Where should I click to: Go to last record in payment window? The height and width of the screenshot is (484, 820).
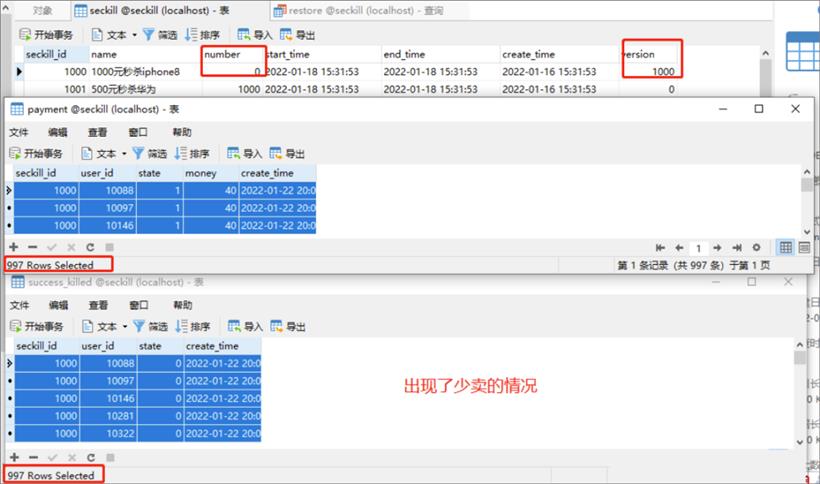737,248
